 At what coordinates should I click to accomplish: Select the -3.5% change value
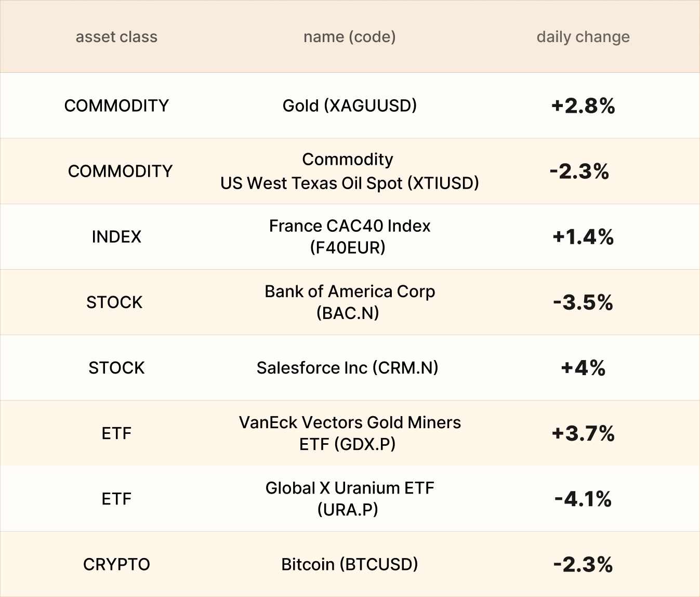583,302
